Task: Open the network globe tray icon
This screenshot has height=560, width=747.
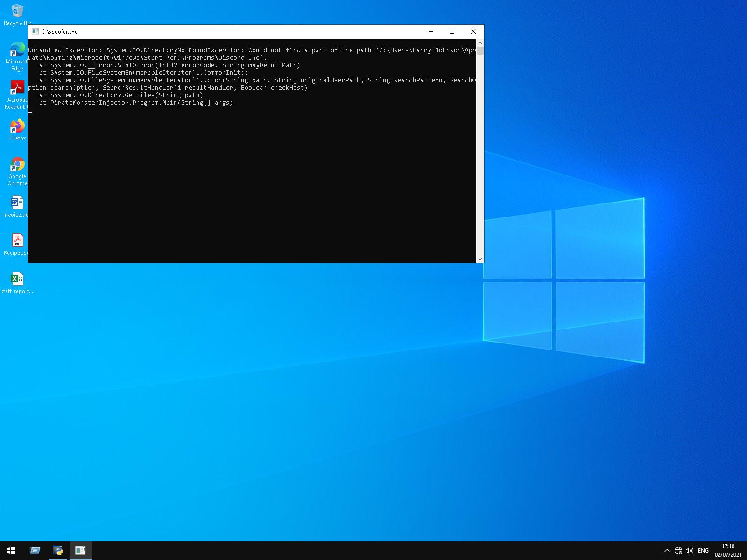Action: tap(678, 551)
